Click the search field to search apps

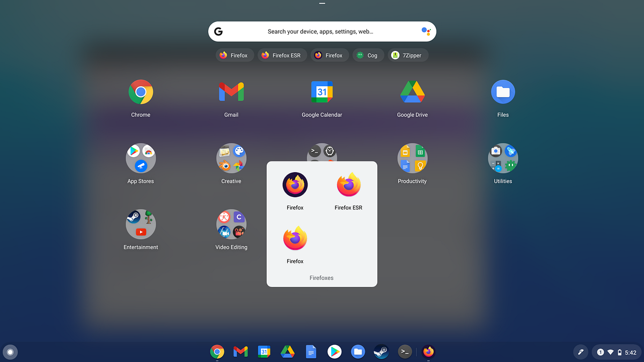tap(322, 32)
